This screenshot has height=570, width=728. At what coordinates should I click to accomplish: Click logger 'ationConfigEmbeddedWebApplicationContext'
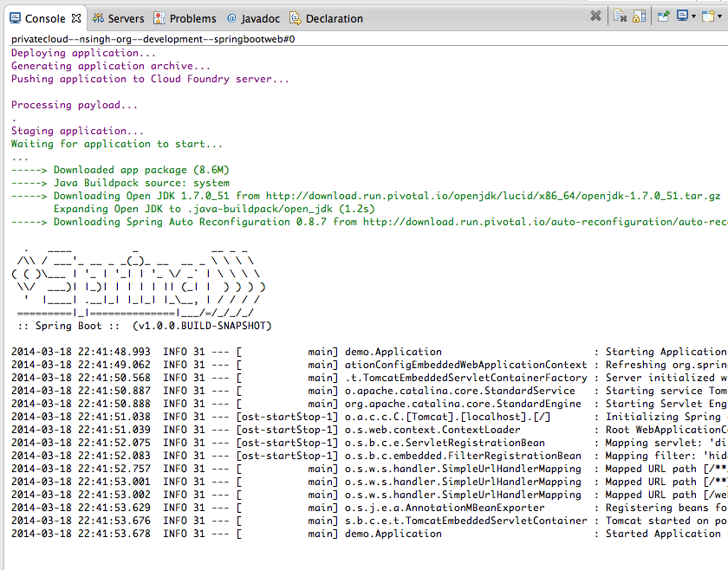465,365
